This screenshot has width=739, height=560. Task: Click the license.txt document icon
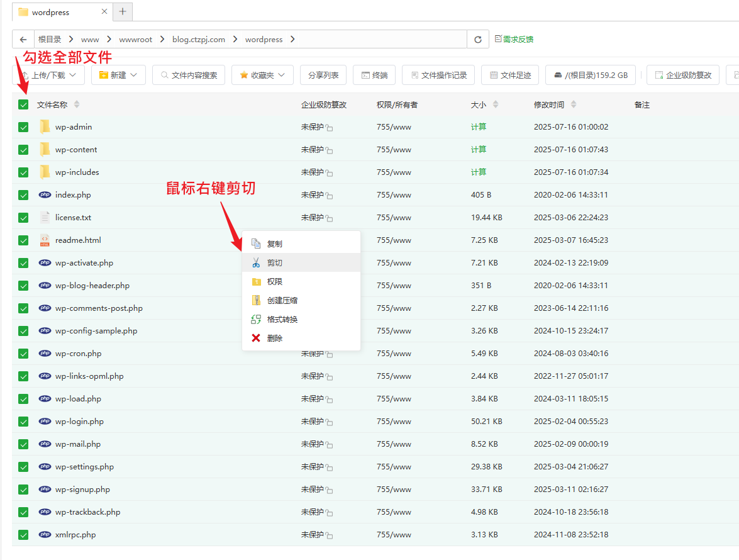click(45, 218)
